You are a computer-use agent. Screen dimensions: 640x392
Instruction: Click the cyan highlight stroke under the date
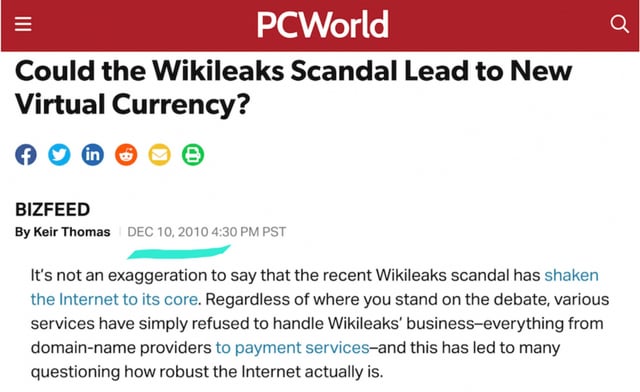click(179, 252)
